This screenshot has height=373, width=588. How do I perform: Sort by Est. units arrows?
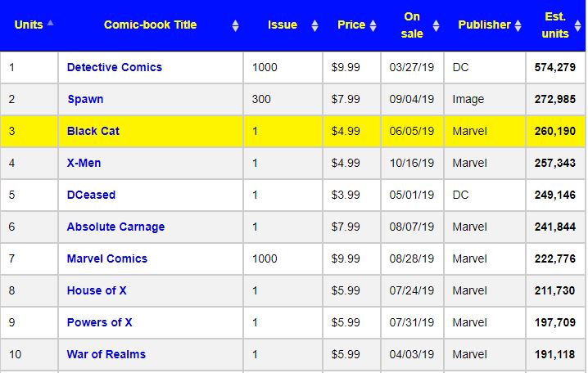(577, 25)
